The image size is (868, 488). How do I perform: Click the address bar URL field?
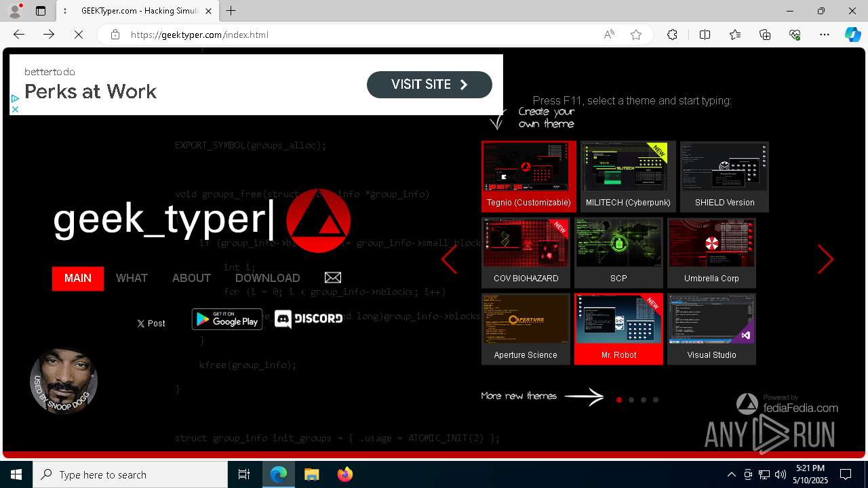pyautogui.click(x=359, y=35)
